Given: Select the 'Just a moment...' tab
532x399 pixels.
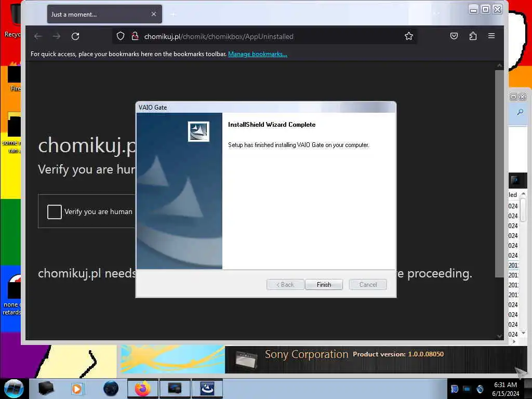Looking at the screenshot, I should click(104, 14).
